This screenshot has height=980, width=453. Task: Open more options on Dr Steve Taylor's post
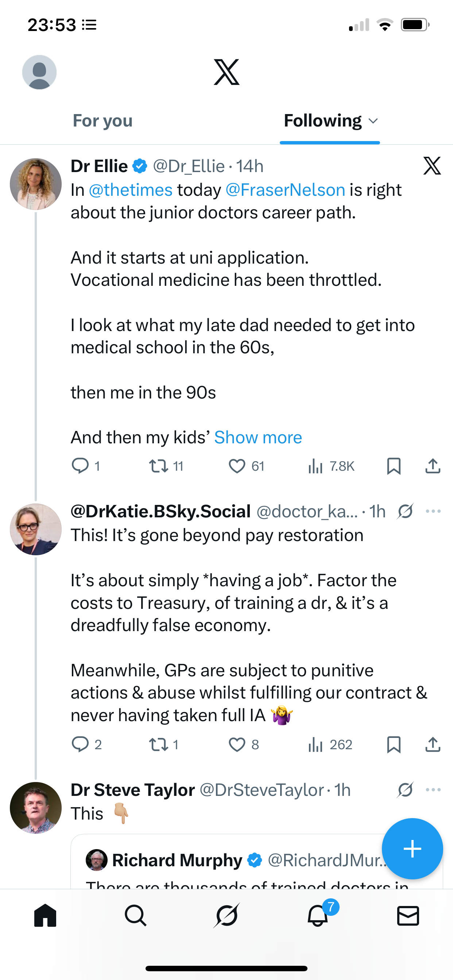433,790
